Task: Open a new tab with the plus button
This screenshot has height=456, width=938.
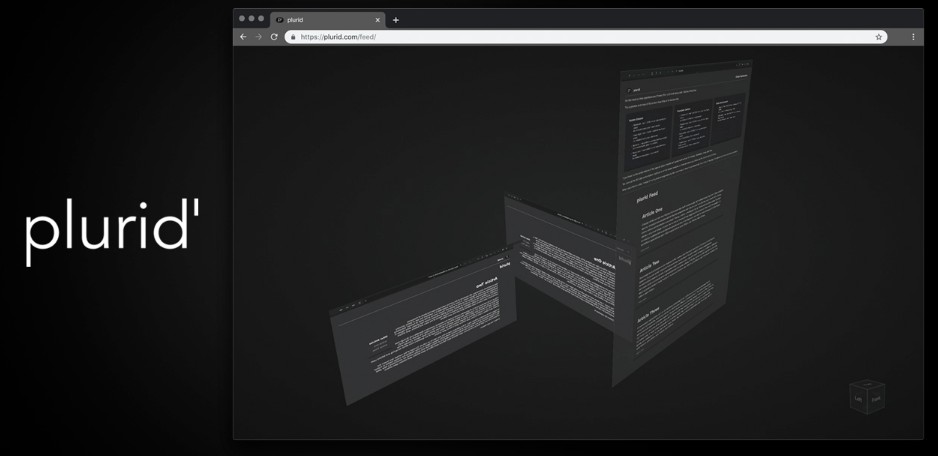Action: tap(396, 20)
